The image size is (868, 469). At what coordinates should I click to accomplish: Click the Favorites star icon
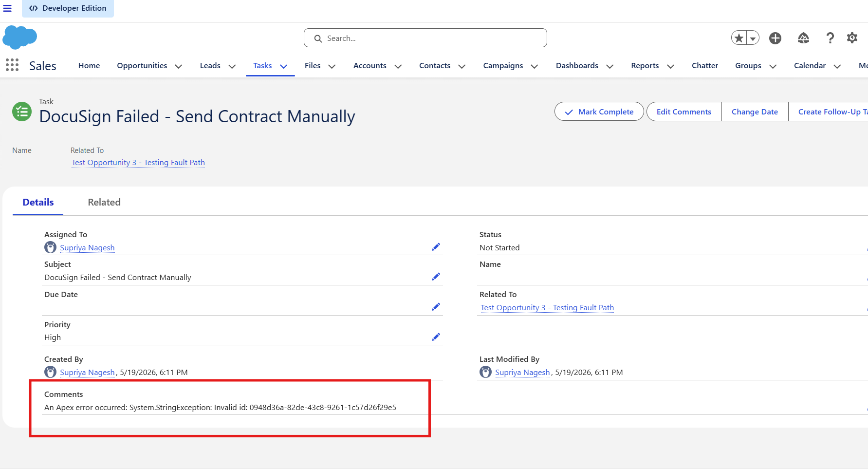(x=739, y=38)
